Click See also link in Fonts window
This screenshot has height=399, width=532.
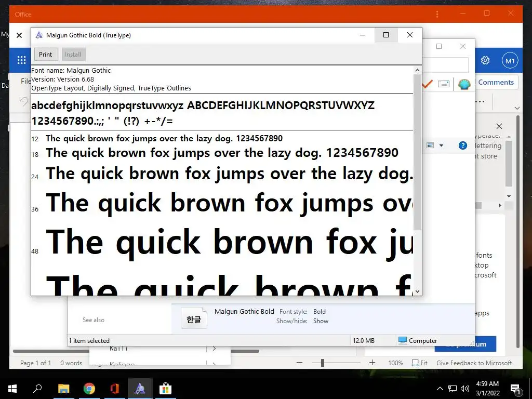94,320
